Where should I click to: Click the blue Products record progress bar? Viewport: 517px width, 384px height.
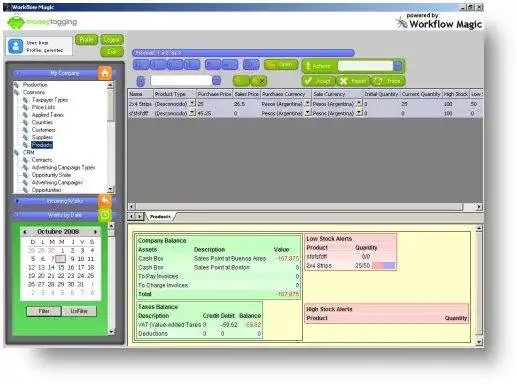[243, 53]
